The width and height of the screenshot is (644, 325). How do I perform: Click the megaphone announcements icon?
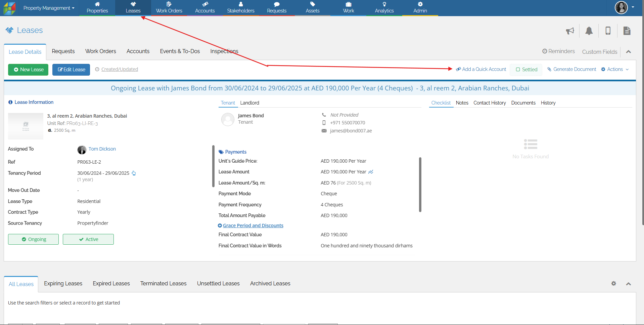click(570, 31)
